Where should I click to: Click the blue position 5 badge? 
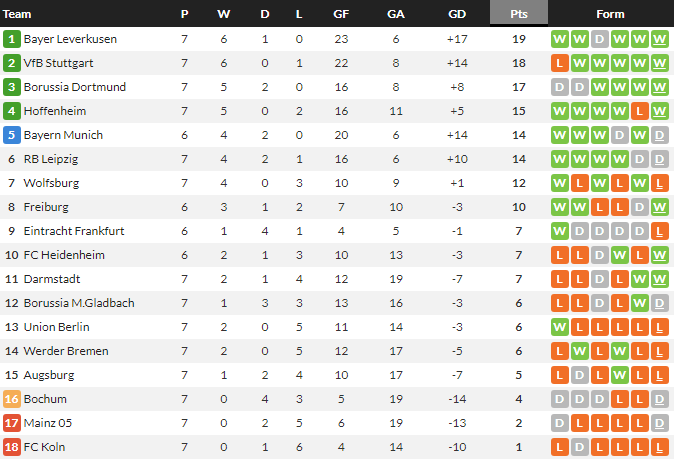click(12, 135)
